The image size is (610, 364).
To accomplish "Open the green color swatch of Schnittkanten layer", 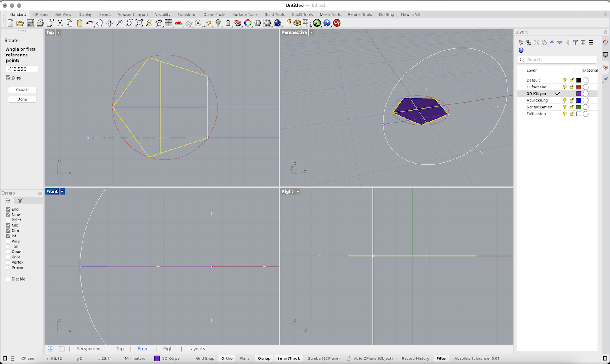I will coord(579,107).
